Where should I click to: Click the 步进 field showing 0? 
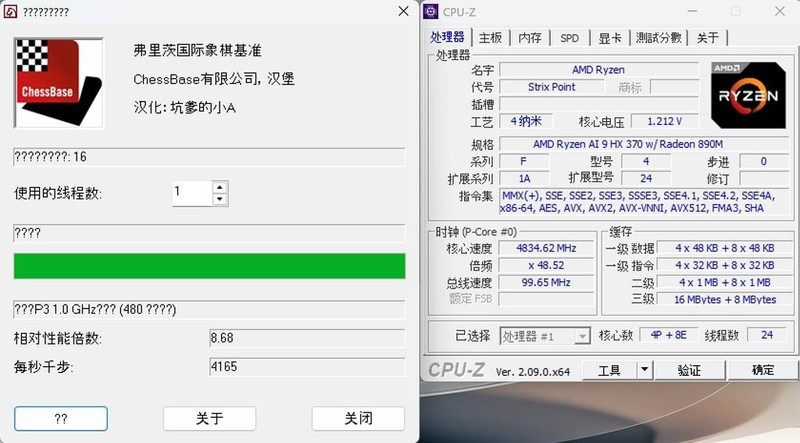click(763, 161)
